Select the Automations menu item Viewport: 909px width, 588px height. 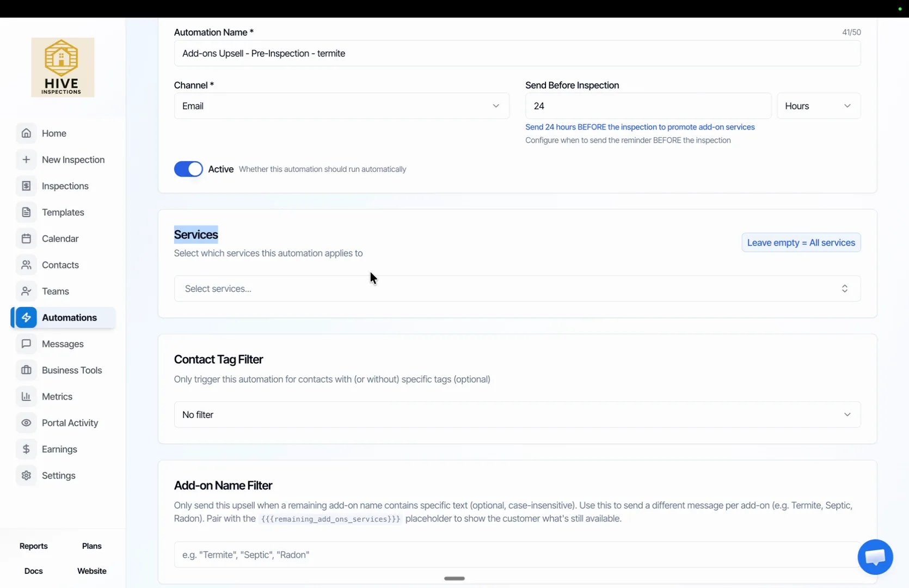click(64, 317)
